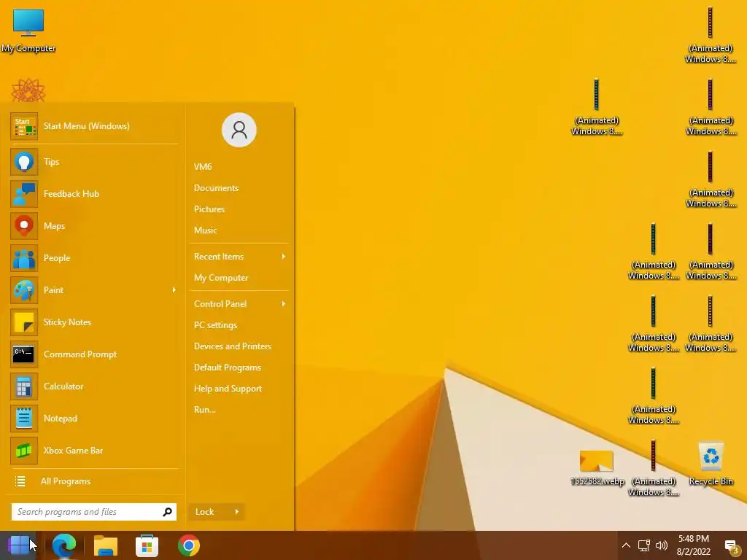This screenshot has height=560, width=747.
Task: Expand the Control Panel submenu arrow
Action: pyautogui.click(x=284, y=304)
